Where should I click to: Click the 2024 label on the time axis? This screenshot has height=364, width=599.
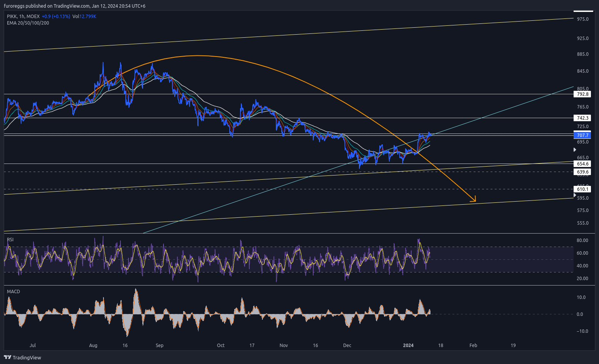[408, 346]
